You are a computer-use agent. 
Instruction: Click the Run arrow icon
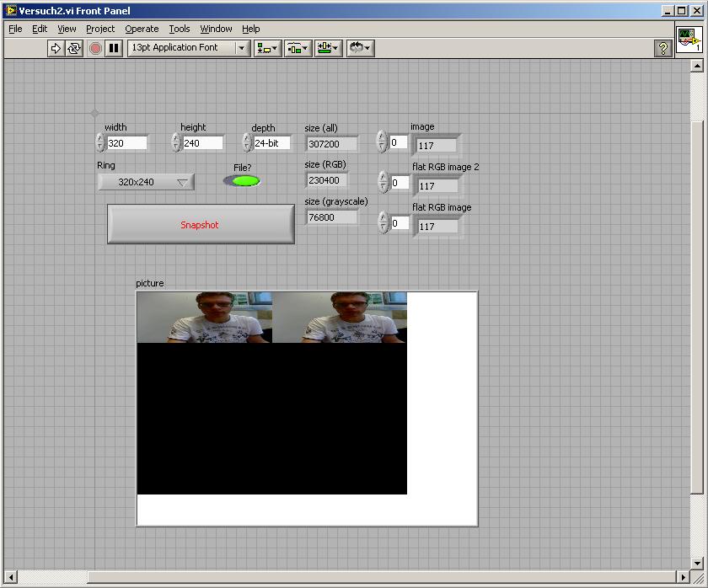click(56, 48)
